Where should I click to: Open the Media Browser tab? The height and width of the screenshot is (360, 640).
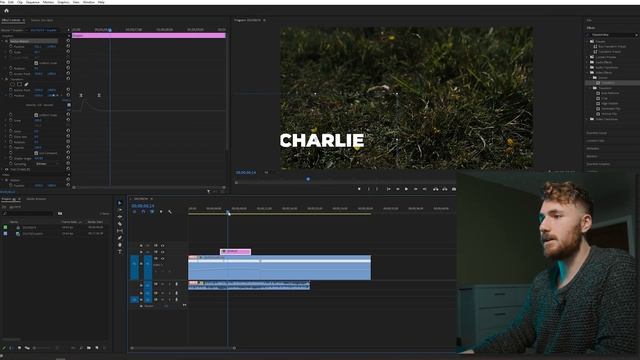point(36,199)
